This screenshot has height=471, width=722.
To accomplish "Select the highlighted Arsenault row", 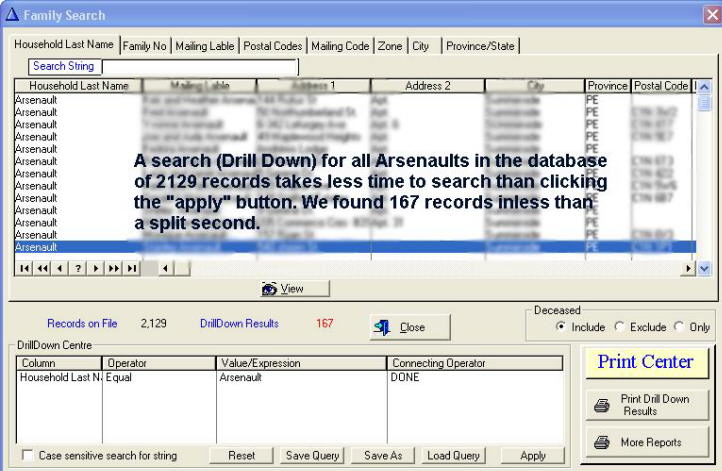I will (x=355, y=247).
